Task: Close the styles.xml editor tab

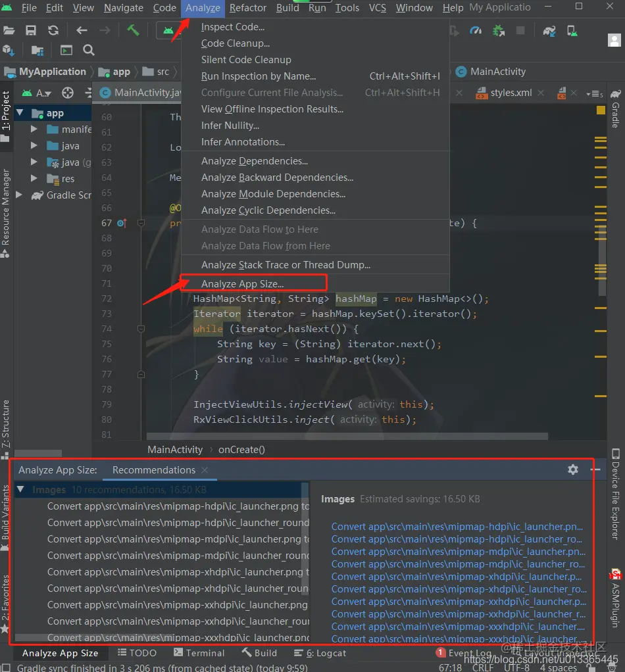Action: coord(541,93)
